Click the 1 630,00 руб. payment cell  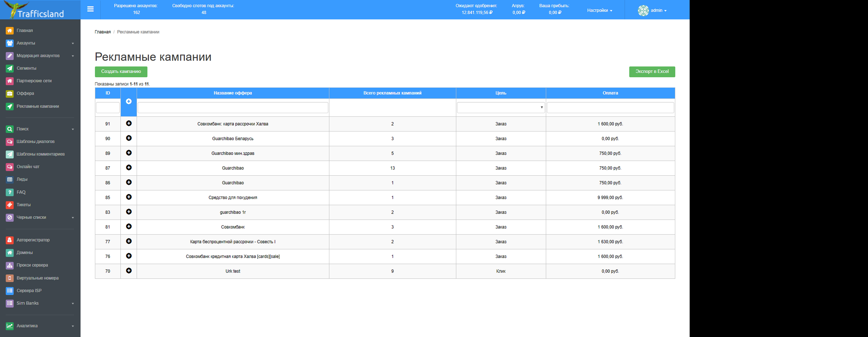coord(610,242)
